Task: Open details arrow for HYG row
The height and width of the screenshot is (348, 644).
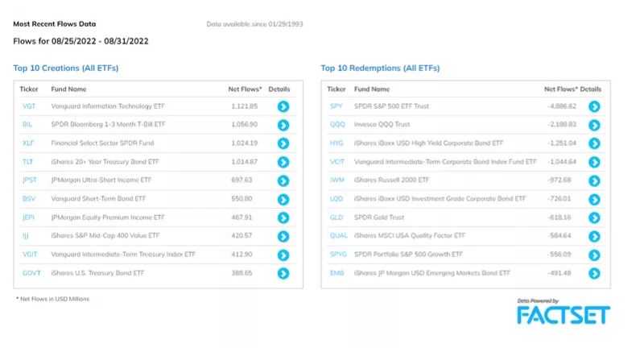Action: click(594, 143)
